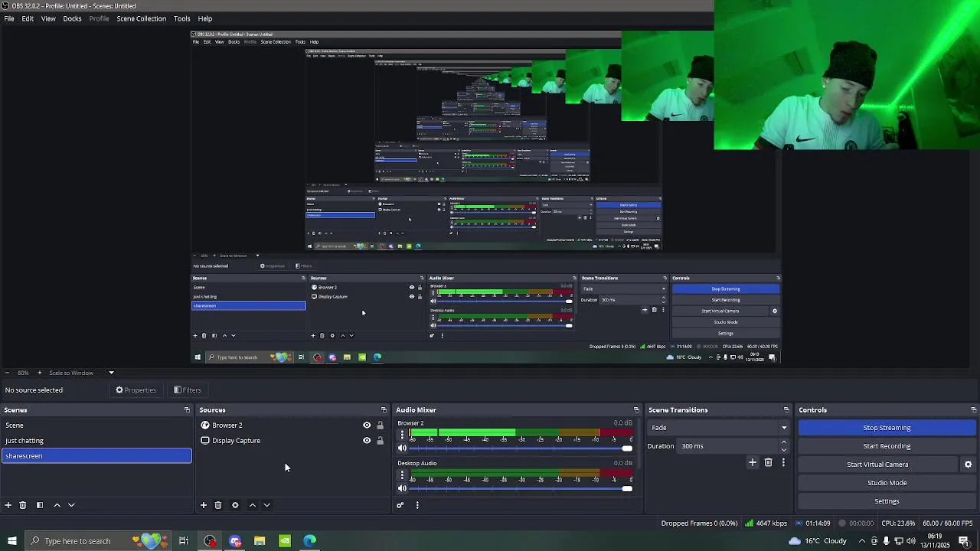Open the File menu
The width and height of the screenshot is (980, 551).
[9, 18]
